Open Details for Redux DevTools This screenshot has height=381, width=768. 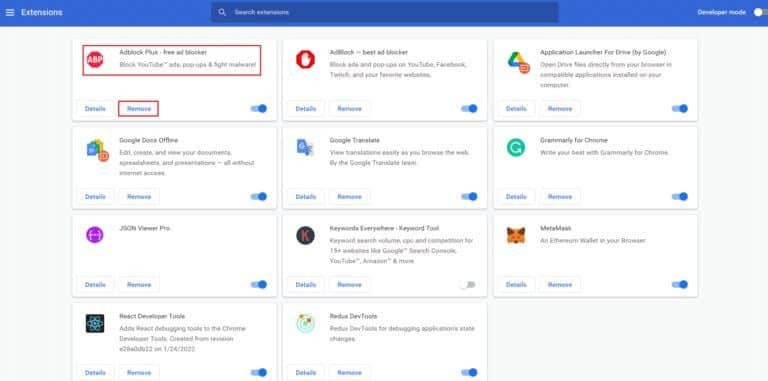tap(306, 373)
